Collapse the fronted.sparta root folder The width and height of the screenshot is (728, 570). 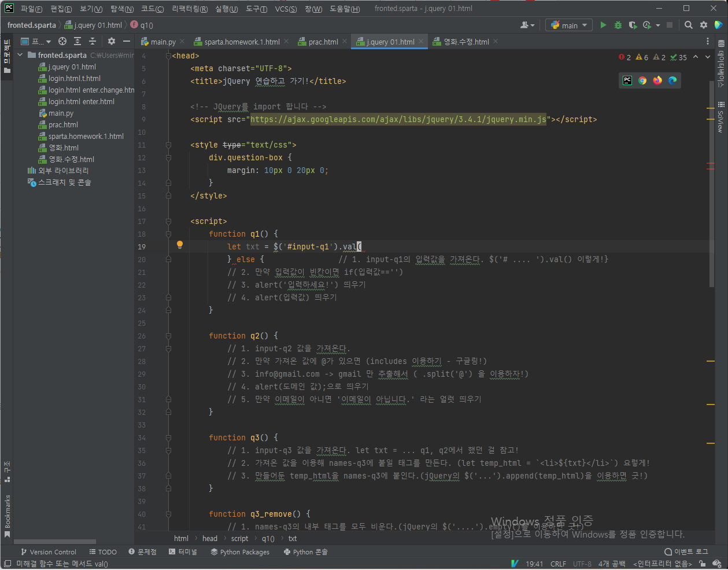(x=20, y=55)
